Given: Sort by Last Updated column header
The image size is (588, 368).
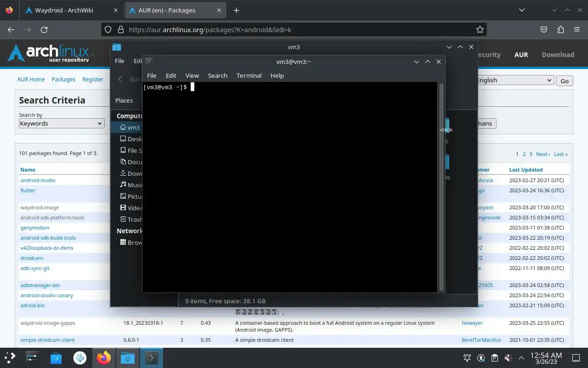Looking at the screenshot, I should (526, 170).
